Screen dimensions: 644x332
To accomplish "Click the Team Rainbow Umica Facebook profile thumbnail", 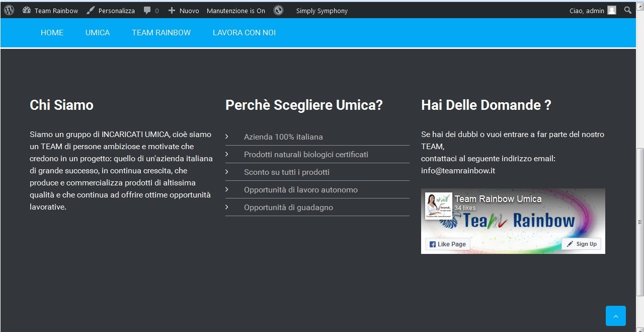I will pyautogui.click(x=439, y=206).
